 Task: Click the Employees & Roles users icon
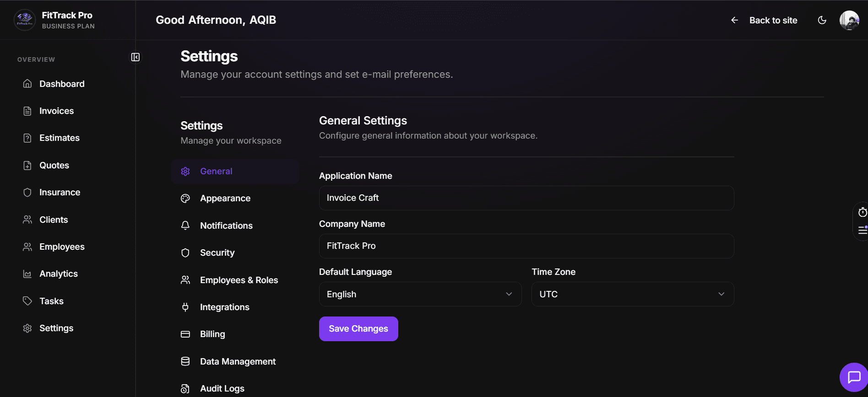click(185, 280)
